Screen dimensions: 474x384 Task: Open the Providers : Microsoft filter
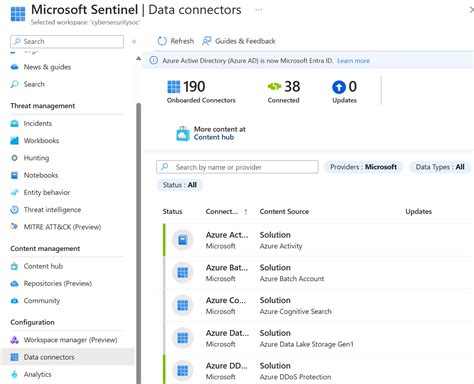tap(363, 167)
